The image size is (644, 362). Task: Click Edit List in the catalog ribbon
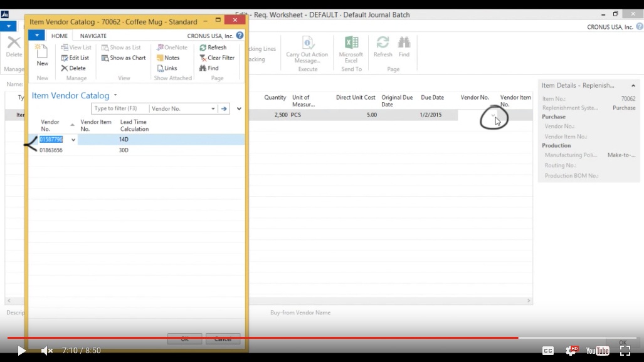pyautogui.click(x=75, y=58)
